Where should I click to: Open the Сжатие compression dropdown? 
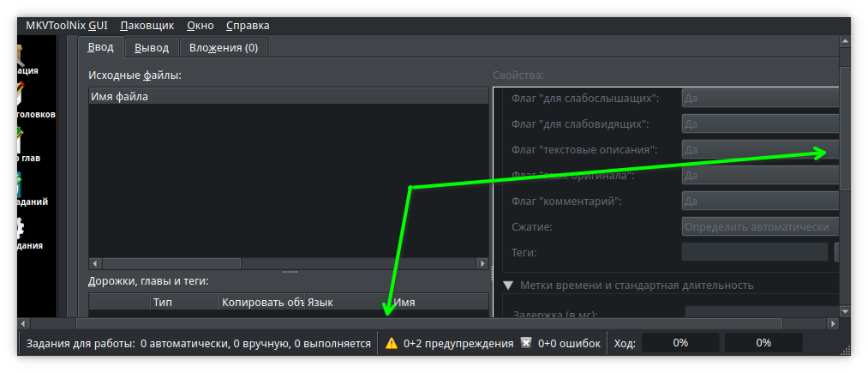pyautogui.click(x=759, y=227)
